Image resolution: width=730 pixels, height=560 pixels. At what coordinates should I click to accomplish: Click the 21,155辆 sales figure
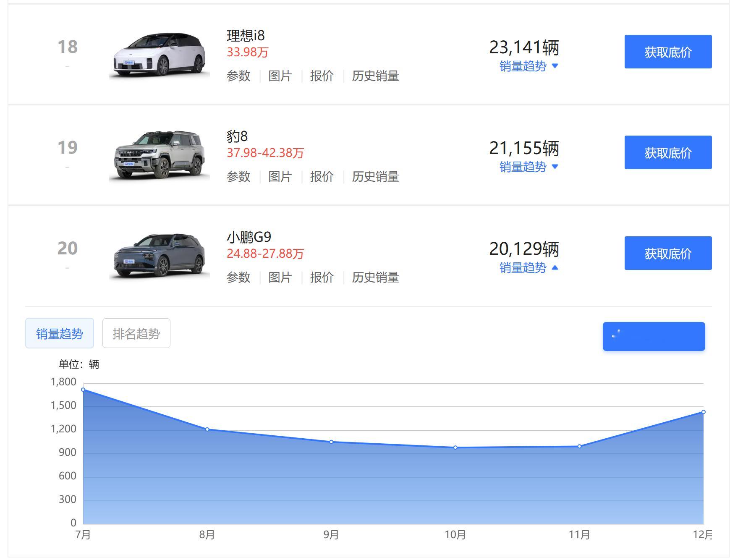524,148
